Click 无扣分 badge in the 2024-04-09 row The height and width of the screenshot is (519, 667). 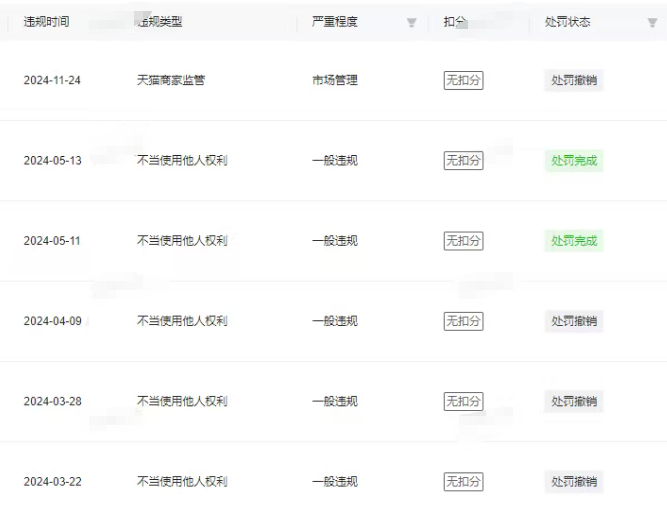463,321
